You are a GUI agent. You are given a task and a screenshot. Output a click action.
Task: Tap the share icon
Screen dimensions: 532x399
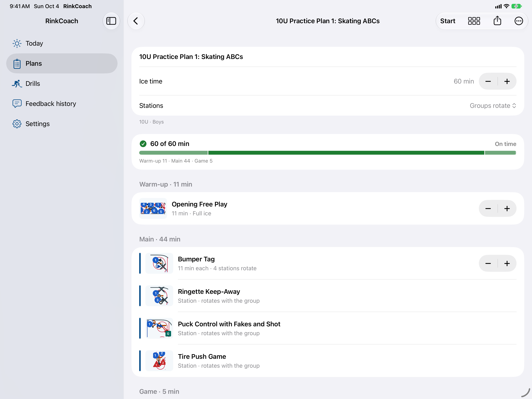tap(497, 21)
